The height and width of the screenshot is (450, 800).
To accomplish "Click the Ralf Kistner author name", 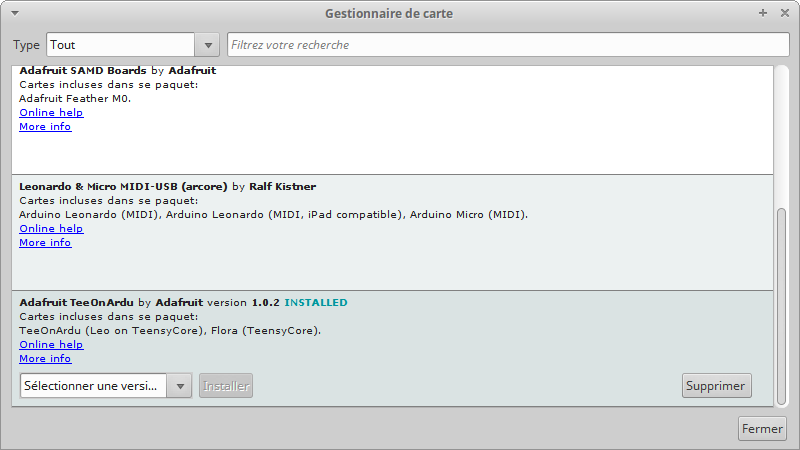I will pos(283,187).
